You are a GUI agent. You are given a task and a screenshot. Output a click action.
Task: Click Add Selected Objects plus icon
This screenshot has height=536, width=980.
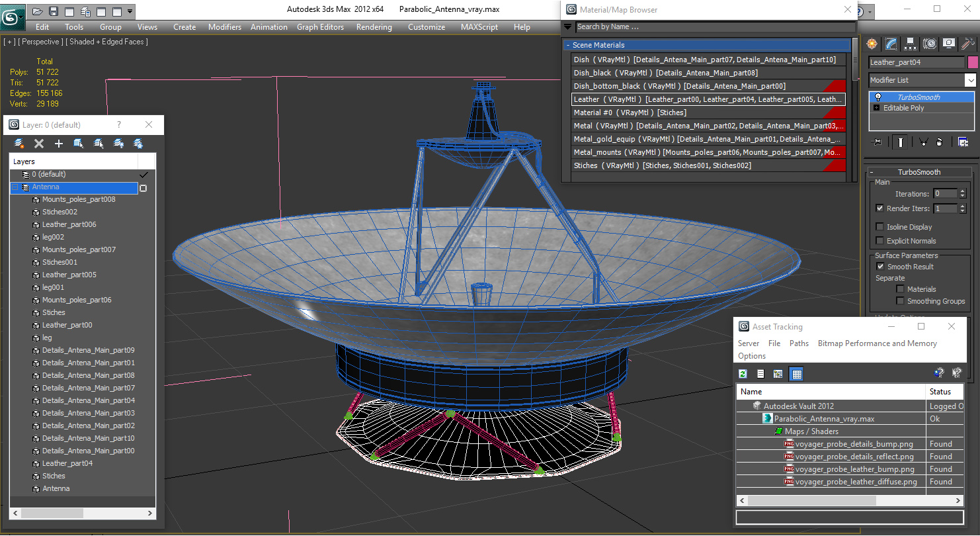(59, 143)
